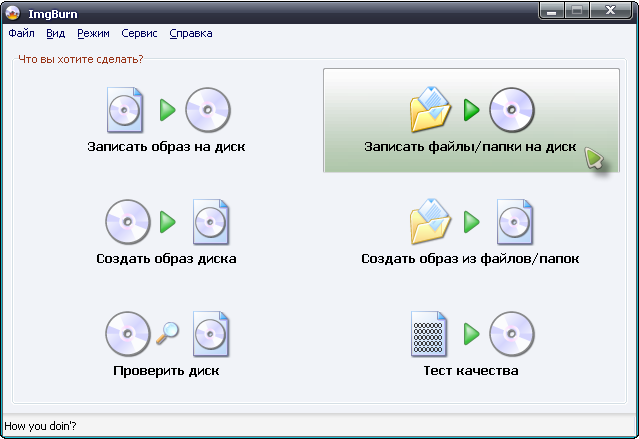Choose the Записать файлы/папки на диск label
This screenshot has width=639, height=439.
tap(470, 147)
